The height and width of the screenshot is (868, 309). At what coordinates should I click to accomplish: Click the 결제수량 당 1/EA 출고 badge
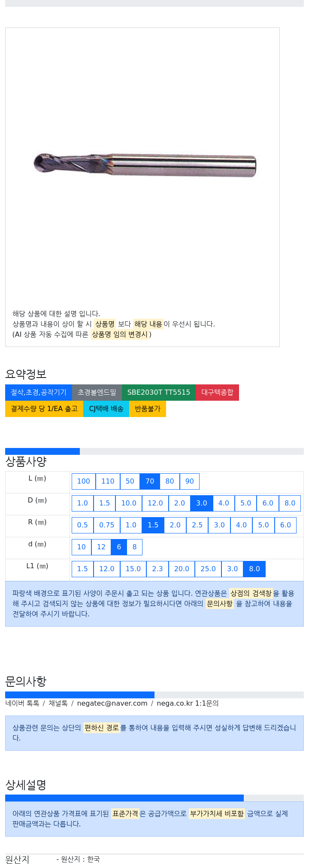coord(44,409)
